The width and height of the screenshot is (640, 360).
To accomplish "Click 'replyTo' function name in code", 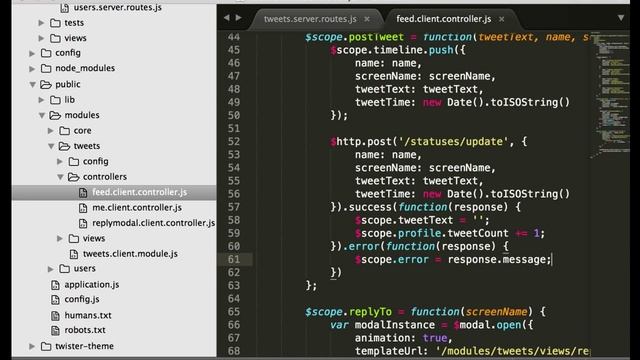I will click(370, 312).
